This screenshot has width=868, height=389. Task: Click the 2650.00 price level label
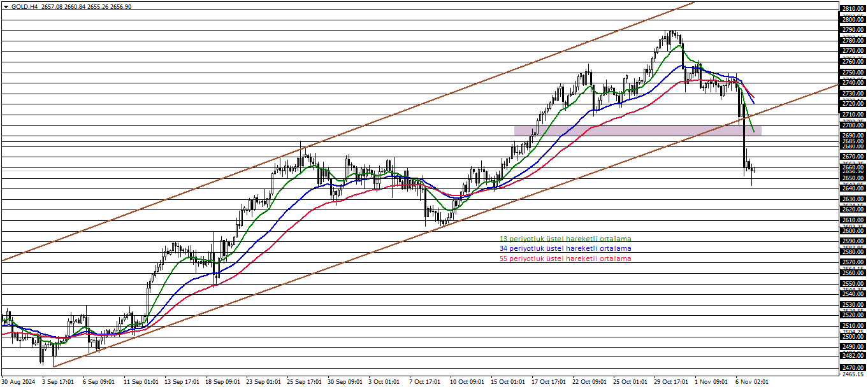click(853, 178)
